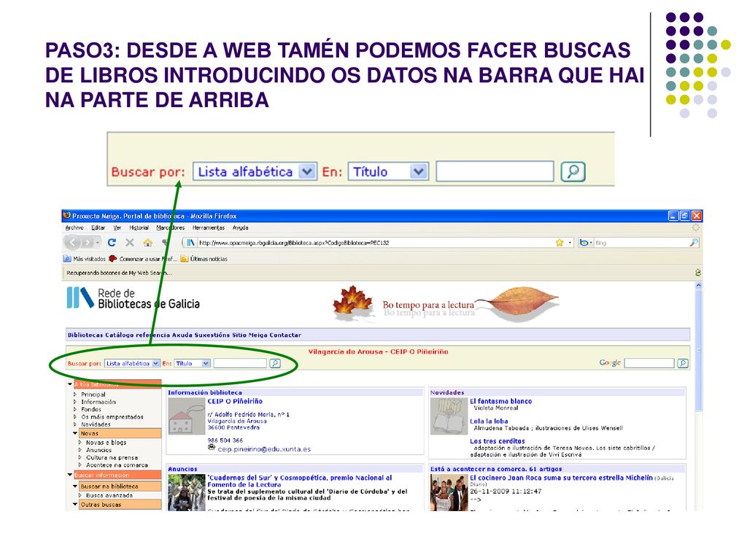
Task: Click the magnifier in the Bing search box
Action: tap(694, 243)
